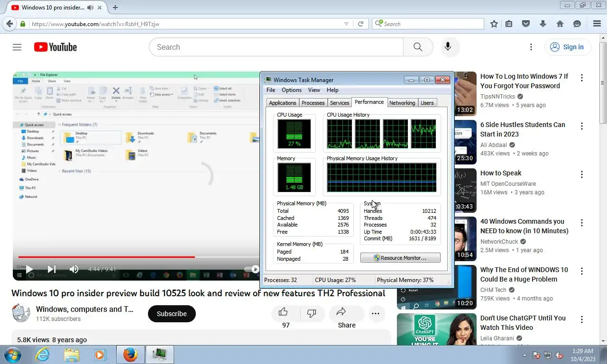Open YouTube settings three-dot menu
Viewport: 607px width, 364px height.
pos(531,47)
